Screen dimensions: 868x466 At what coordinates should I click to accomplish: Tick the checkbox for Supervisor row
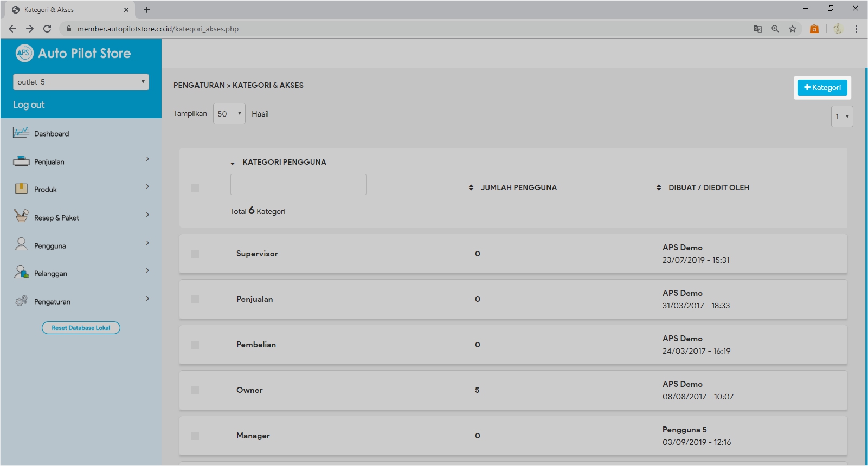coord(195,254)
